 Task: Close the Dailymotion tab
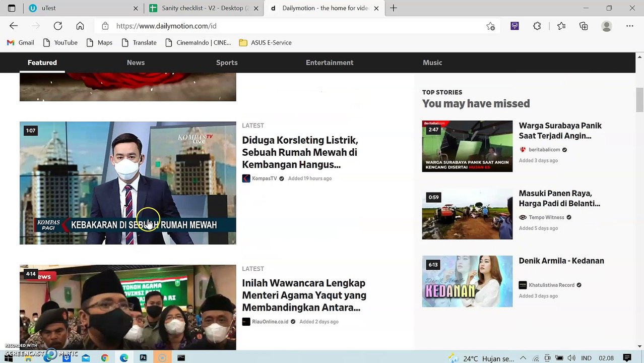click(376, 9)
